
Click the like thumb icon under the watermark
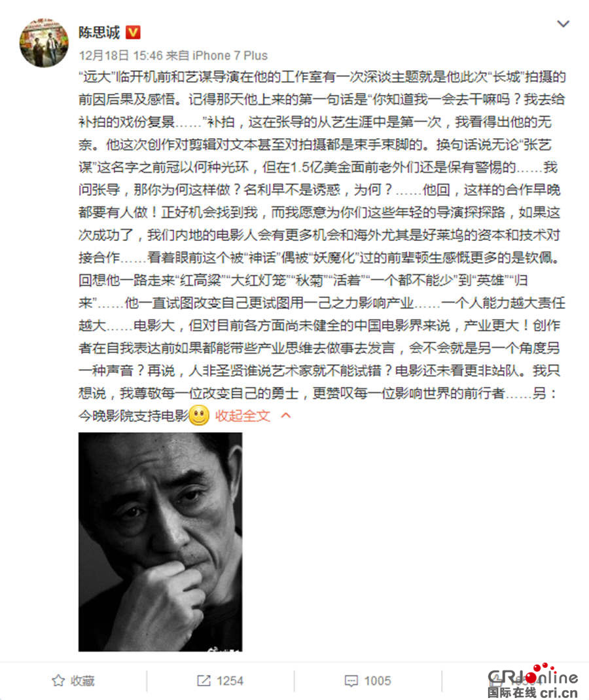(496, 680)
